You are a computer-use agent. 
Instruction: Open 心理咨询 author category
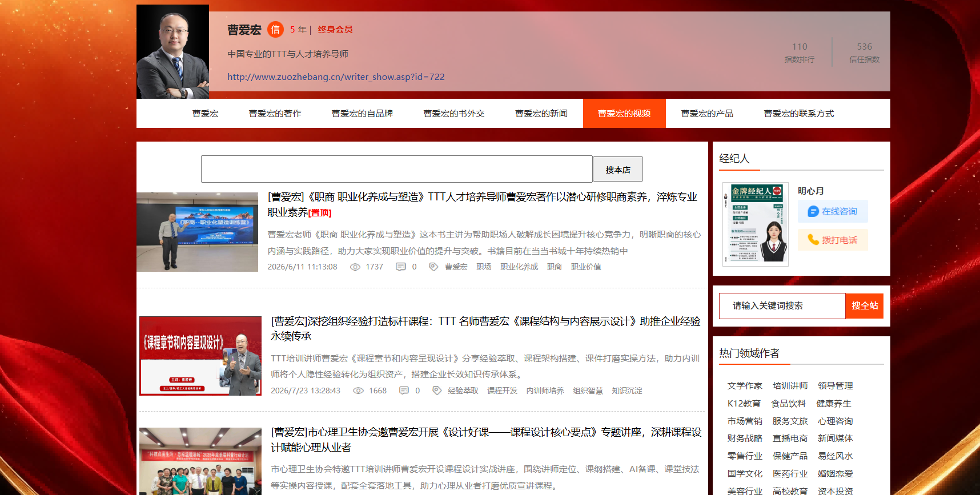835,421
